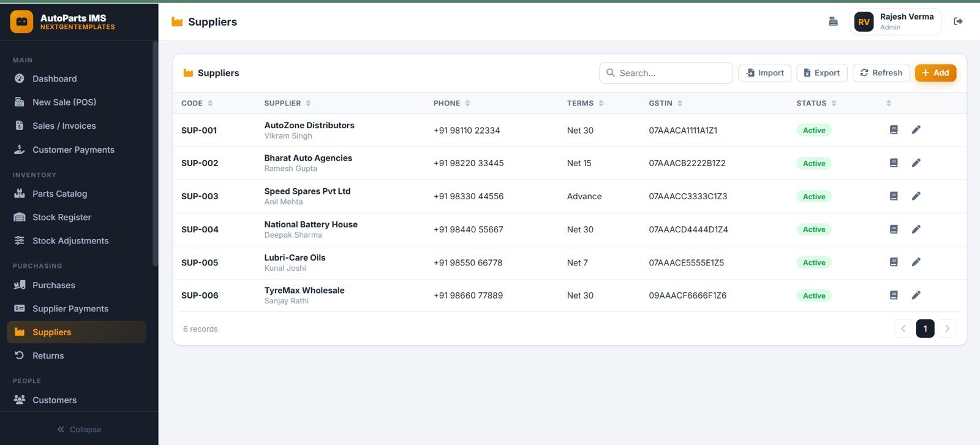
Task: Open the ledger icon for Bharat Auto Agencies
Action: [x=894, y=163]
